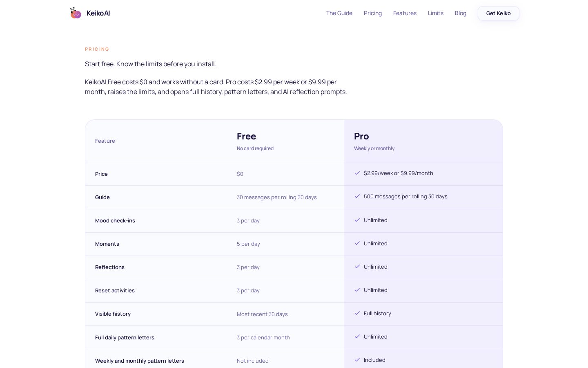
Task: Click the '3 per calendar month' cell
Action: click(x=263, y=337)
